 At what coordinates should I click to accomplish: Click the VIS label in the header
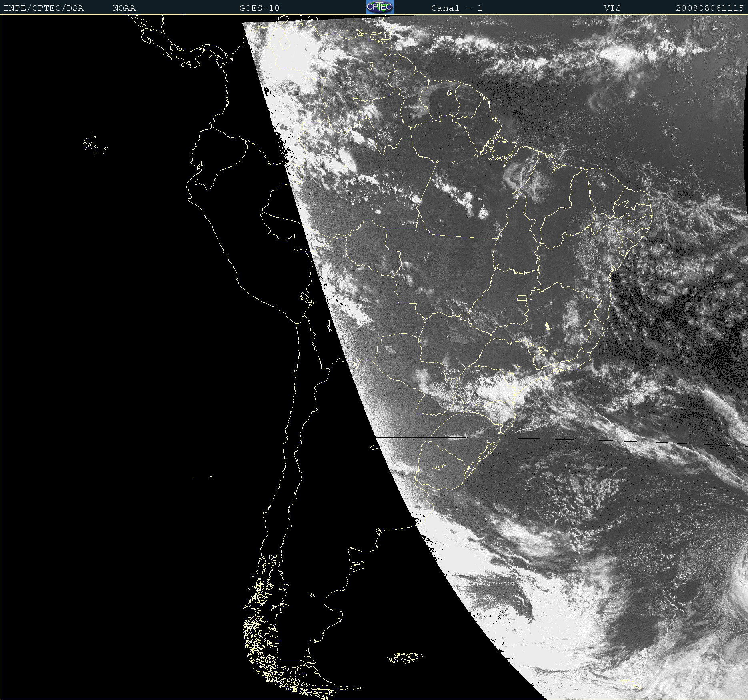click(612, 8)
